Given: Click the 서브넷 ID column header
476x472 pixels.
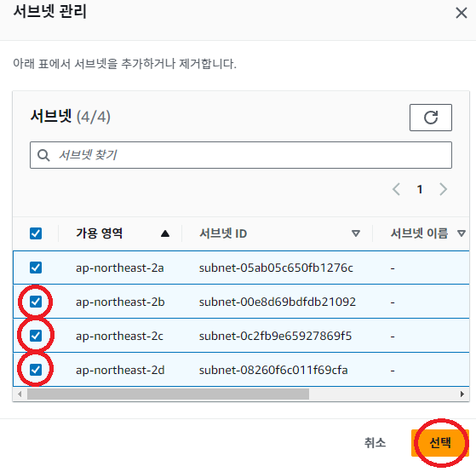Looking at the screenshot, I should pyautogui.click(x=223, y=233).
